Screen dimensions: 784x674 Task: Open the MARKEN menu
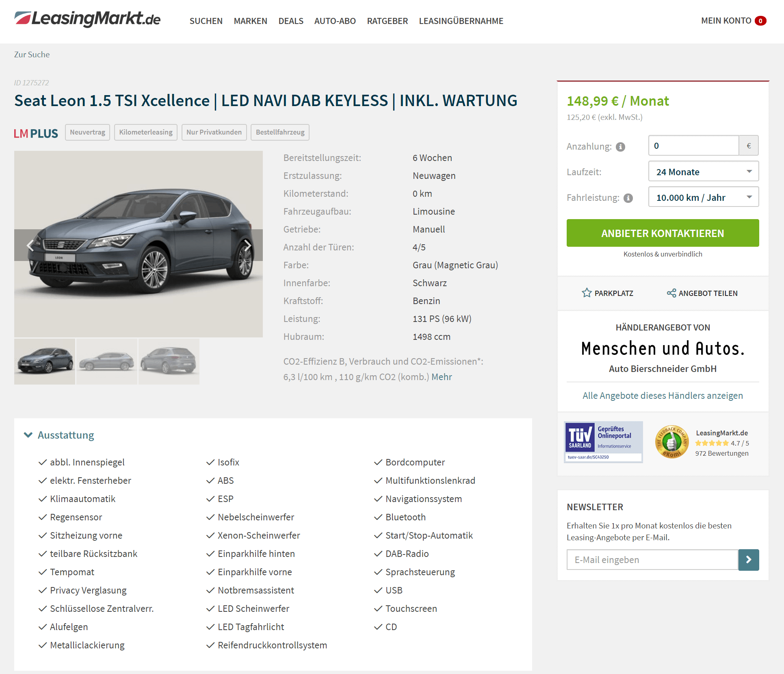tap(251, 21)
